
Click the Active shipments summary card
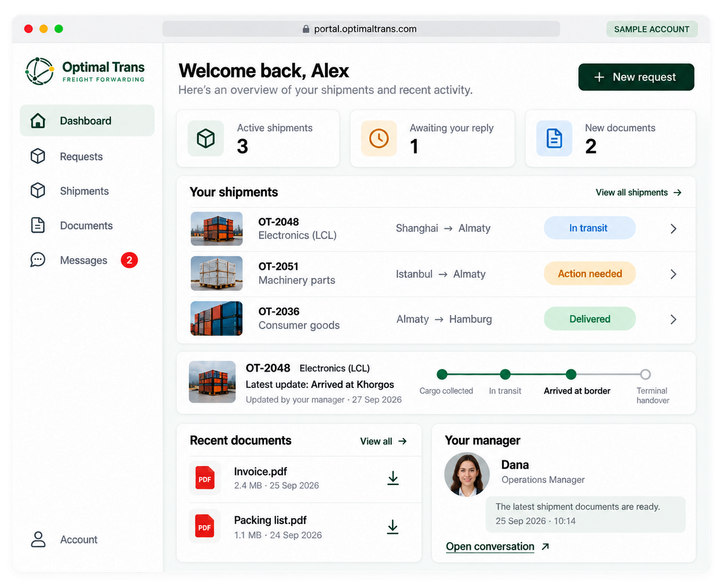click(x=258, y=138)
